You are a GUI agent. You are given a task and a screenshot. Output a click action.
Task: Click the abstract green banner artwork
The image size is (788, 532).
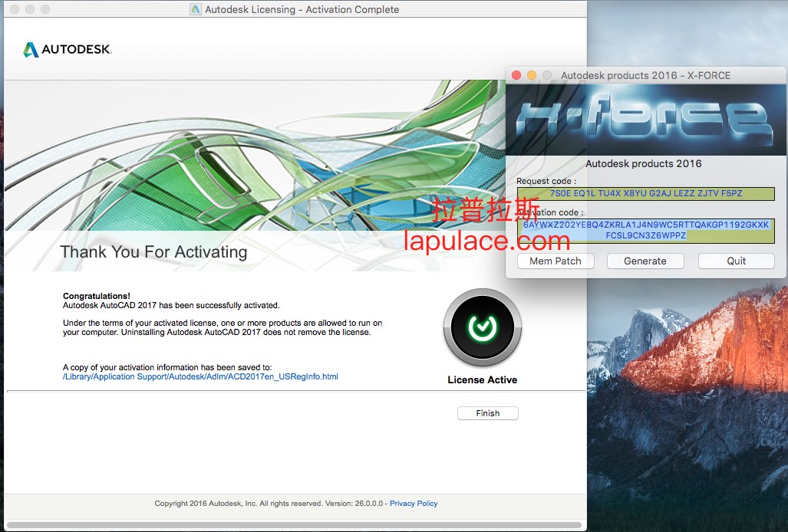tap(230, 153)
